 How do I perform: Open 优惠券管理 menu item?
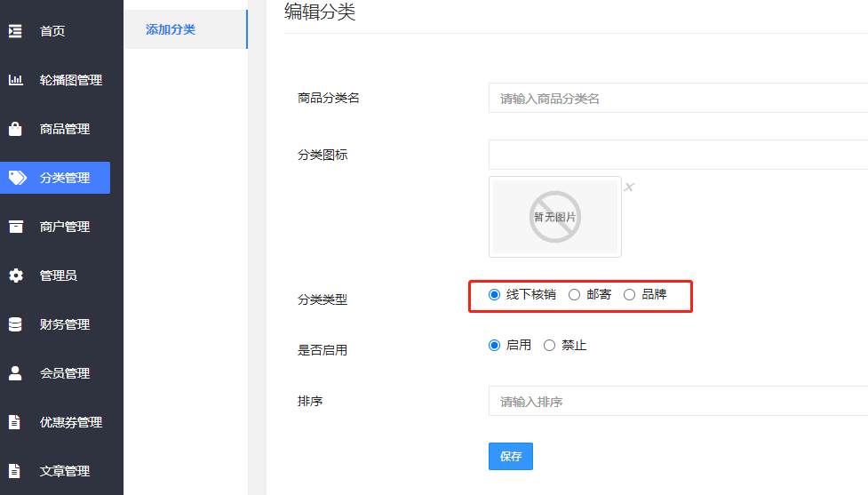pyautogui.click(x=71, y=422)
